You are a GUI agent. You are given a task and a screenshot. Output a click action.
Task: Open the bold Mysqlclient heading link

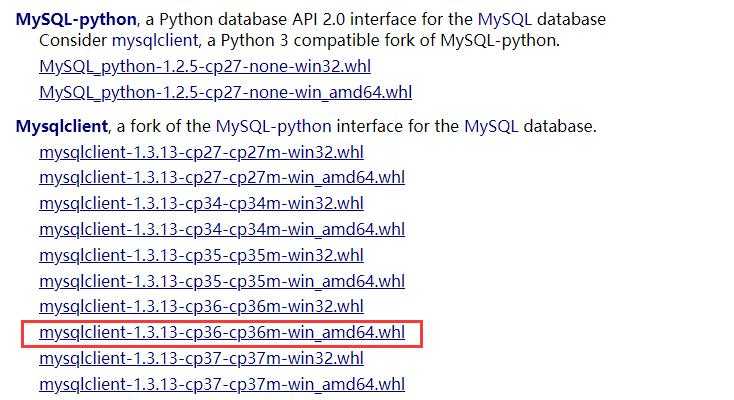[x=62, y=126]
